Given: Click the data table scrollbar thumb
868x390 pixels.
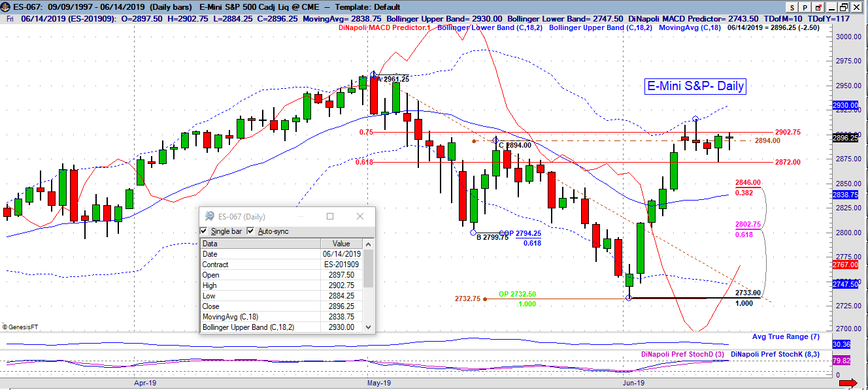Looking at the screenshot, I should pos(368,268).
